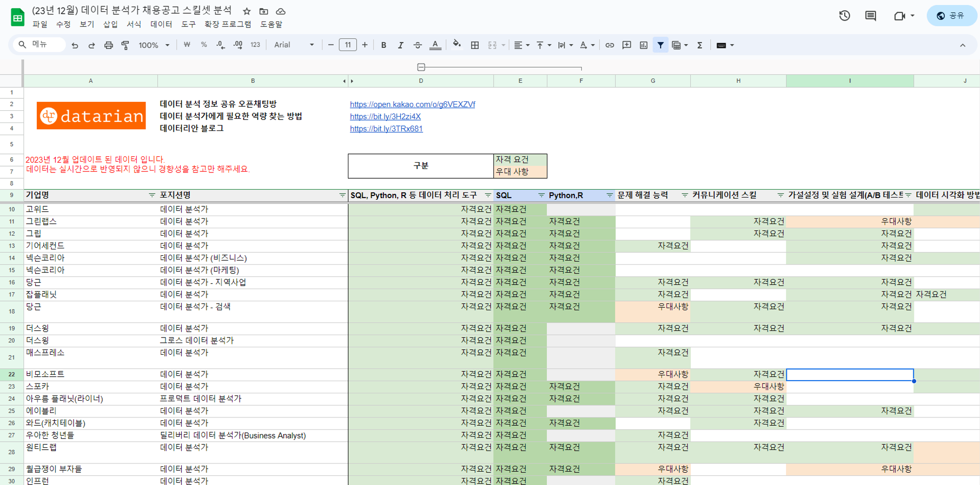Click the insert link icon
980x485 pixels.
(x=610, y=45)
